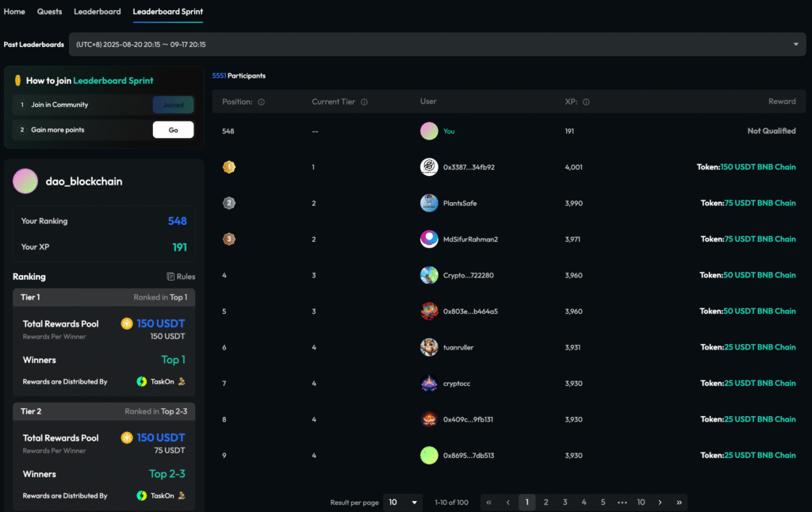The height and width of the screenshot is (512, 812).
Task: Open the Leaderboard tab
Action: (98, 12)
